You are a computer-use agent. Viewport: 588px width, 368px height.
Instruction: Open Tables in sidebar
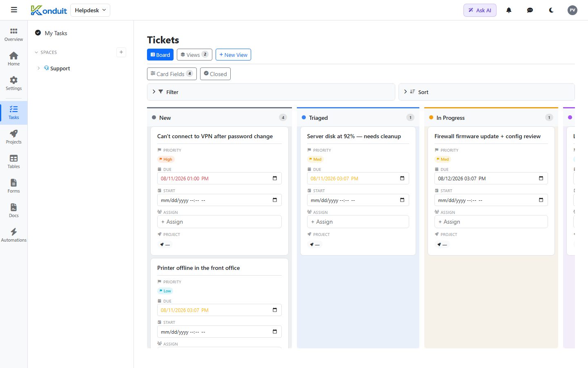click(14, 162)
